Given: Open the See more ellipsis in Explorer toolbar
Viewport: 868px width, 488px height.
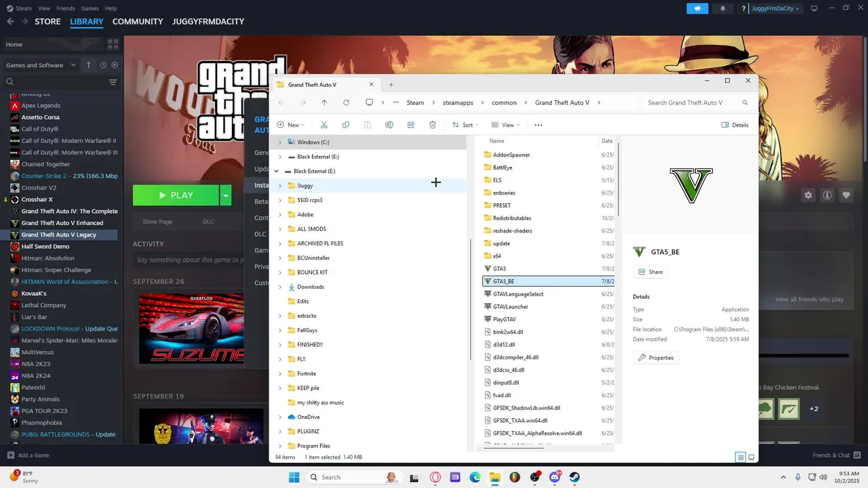Looking at the screenshot, I should point(538,125).
